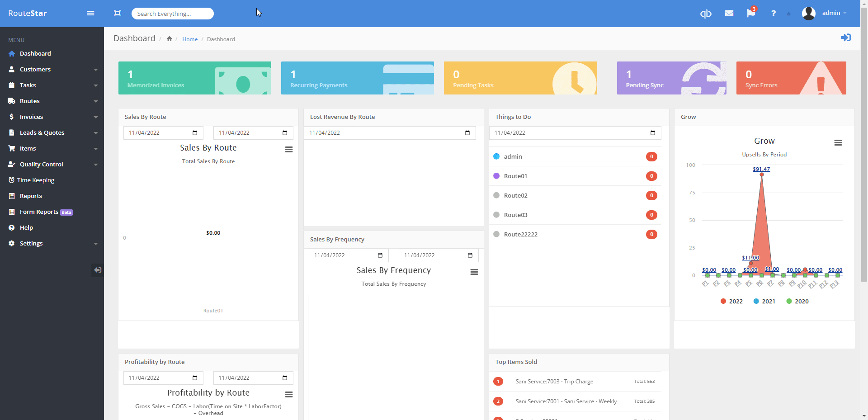The height and width of the screenshot is (420, 868).
Task: Open the admin user dropdown
Action: coord(825,13)
